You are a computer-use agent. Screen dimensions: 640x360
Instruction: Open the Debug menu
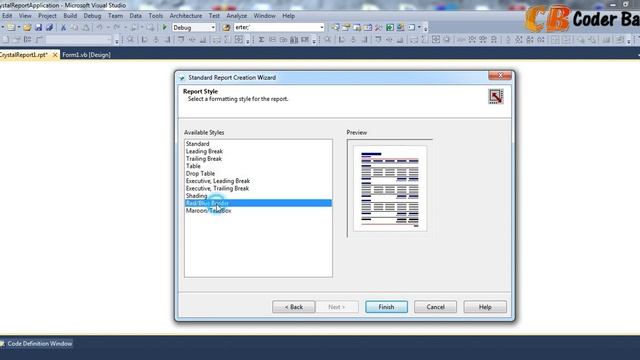(x=92, y=16)
